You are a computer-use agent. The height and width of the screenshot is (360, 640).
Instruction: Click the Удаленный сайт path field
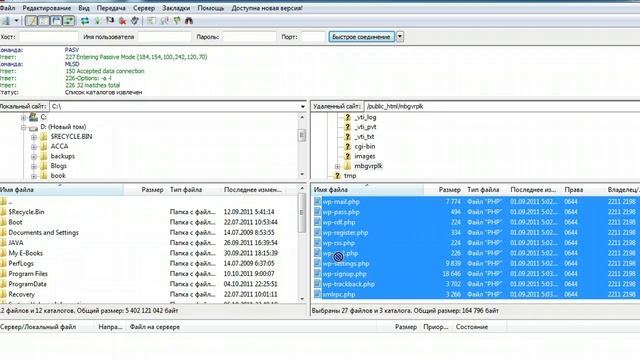pos(502,106)
